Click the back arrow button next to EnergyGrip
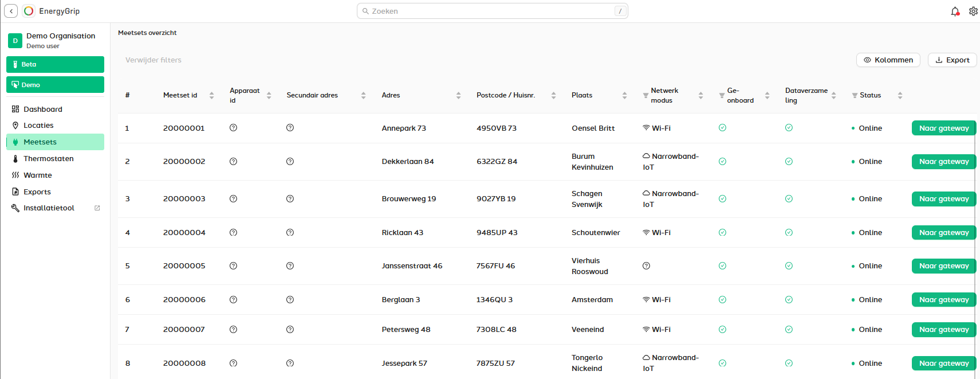The image size is (980, 379). pyautogui.click(x=11, y=11)
